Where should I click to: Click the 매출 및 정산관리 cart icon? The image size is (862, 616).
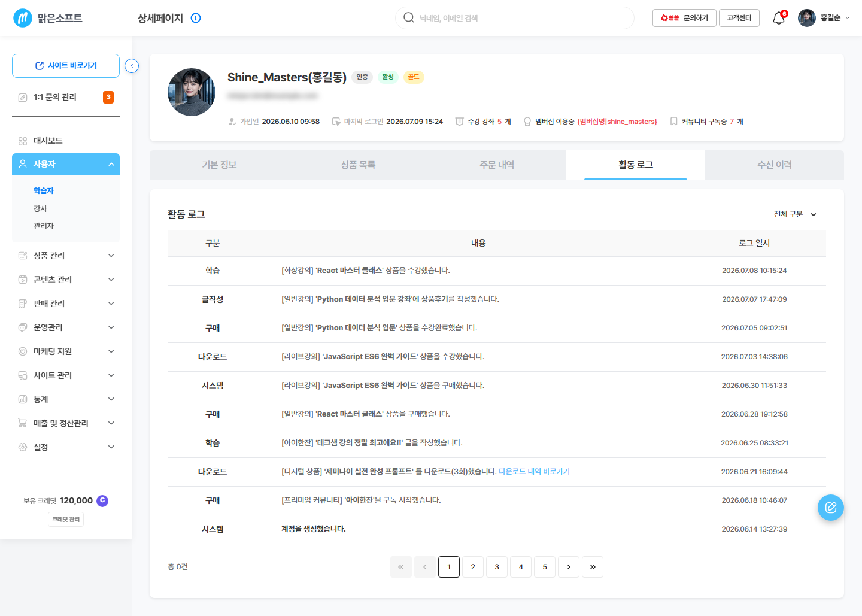pos(23,423)
